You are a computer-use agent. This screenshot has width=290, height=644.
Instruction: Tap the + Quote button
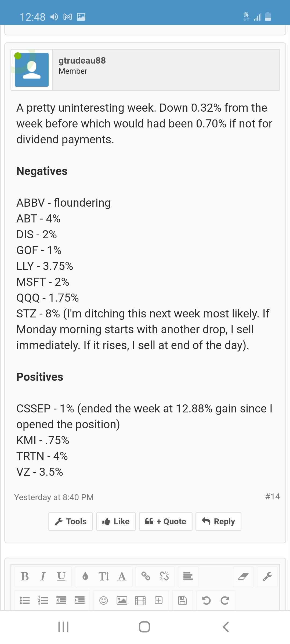click(x=165, y=521)
